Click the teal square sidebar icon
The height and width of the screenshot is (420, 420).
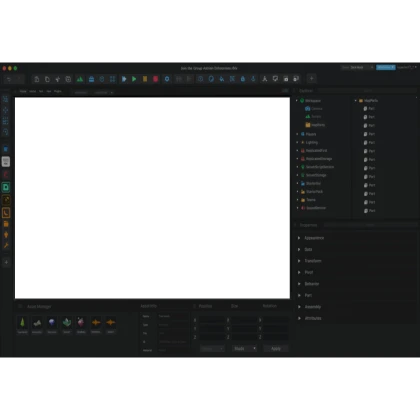pyautogui.click(x=6, y=187)
